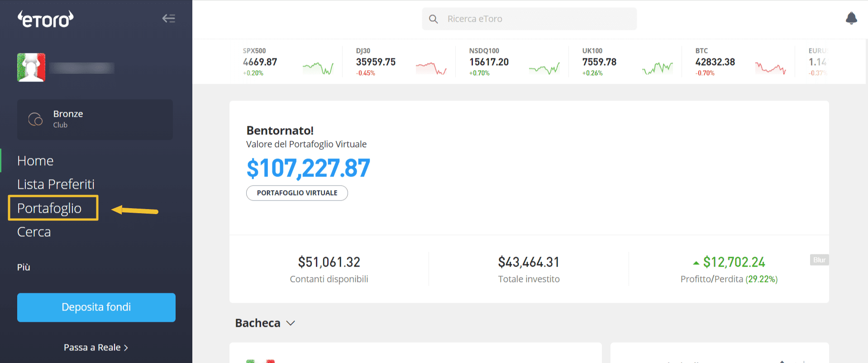Go to Home in the sidebar
The width and height of the screenshot is (868, 363).
(x=35, y=161)
